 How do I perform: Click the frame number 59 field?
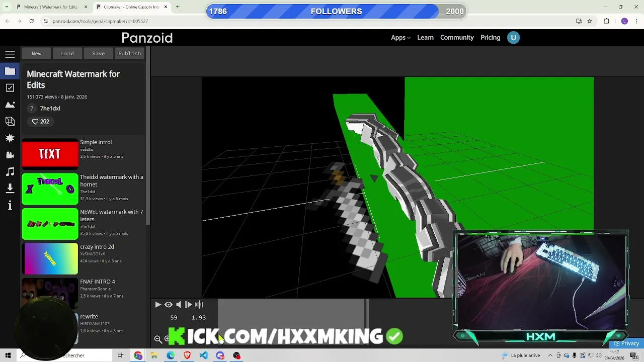pos(174,317)
